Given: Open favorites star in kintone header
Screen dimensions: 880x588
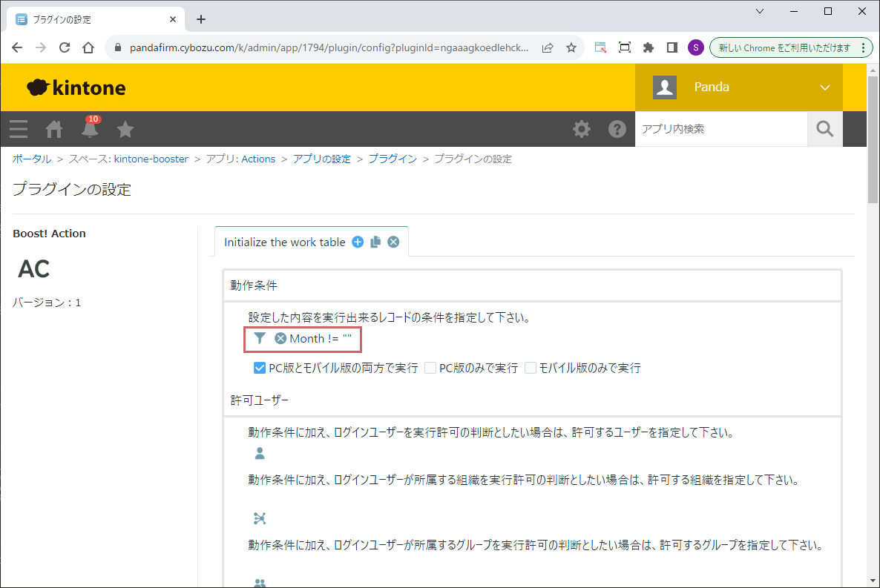Looking at the screenshot, I should coord(125,129).
